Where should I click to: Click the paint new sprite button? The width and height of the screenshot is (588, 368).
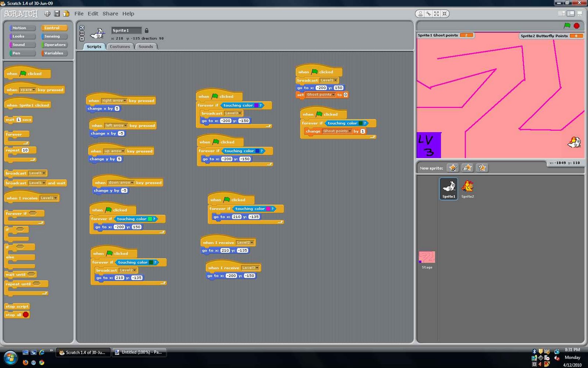click(453, 168)
